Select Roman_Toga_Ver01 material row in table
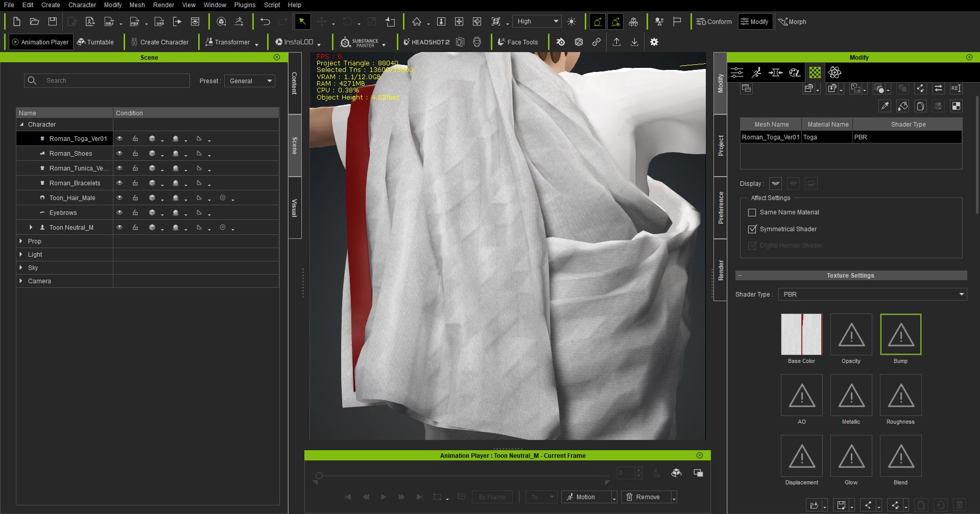Screen dimensions: 980x514 coord(851,137)
